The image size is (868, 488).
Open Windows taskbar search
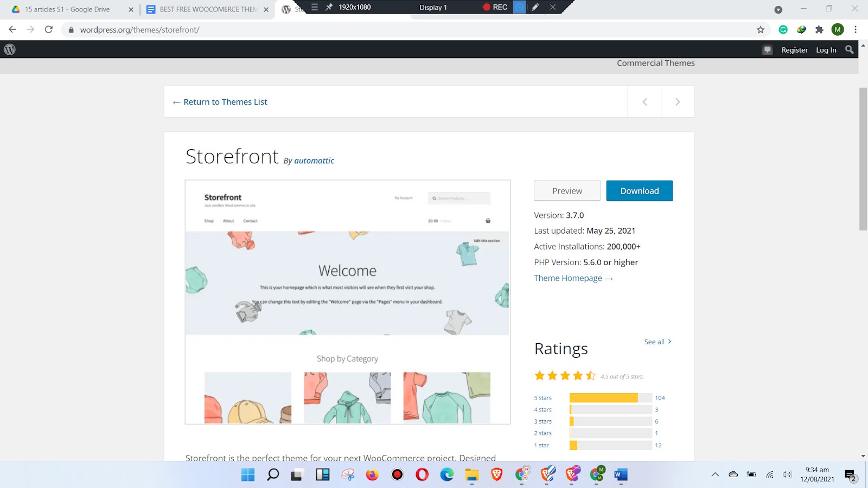[x=273, y=474]
